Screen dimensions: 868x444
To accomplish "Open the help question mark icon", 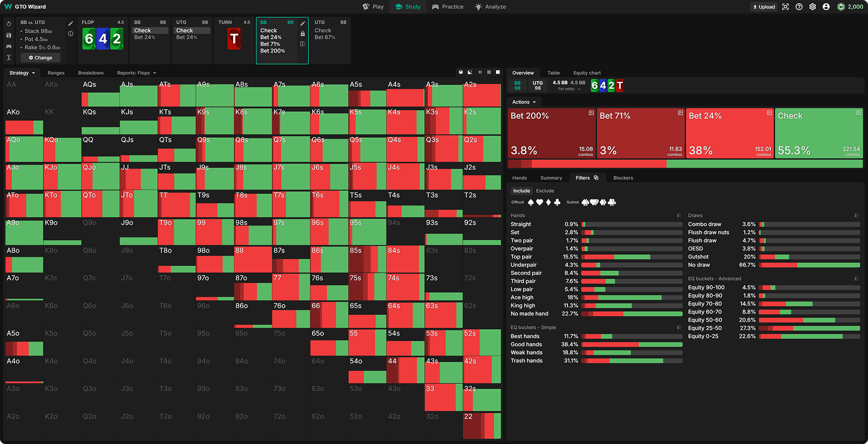I will point(799,7).
